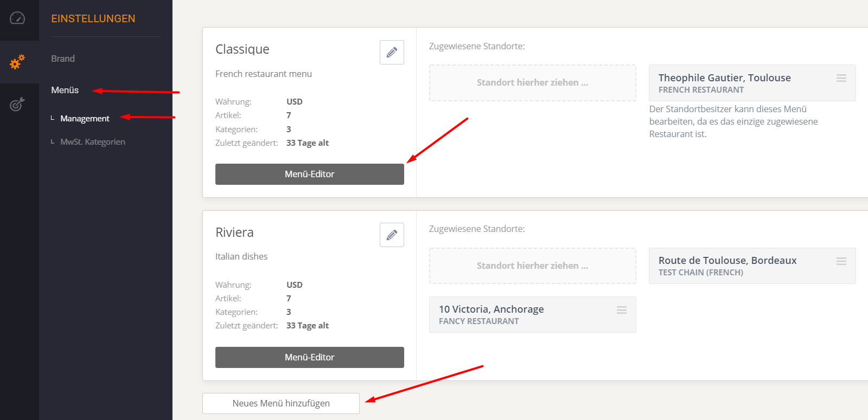Select the settings gears icon in sidebar
The image size is (868, 420).
17,62
